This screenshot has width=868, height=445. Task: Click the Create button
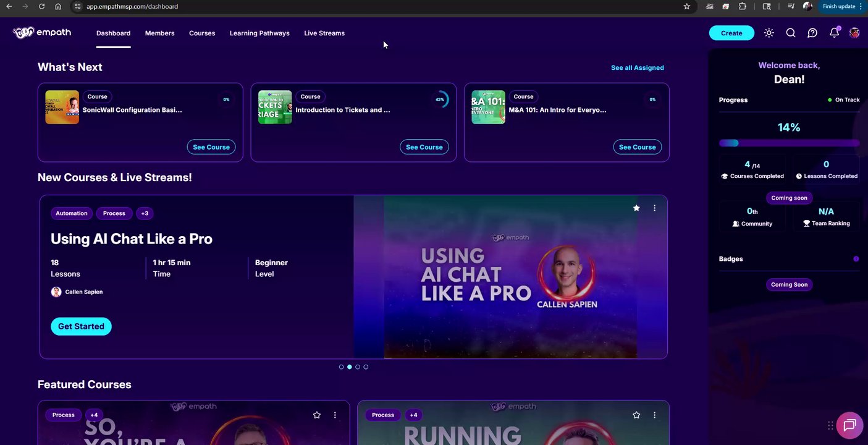click(x=731, y=33)
